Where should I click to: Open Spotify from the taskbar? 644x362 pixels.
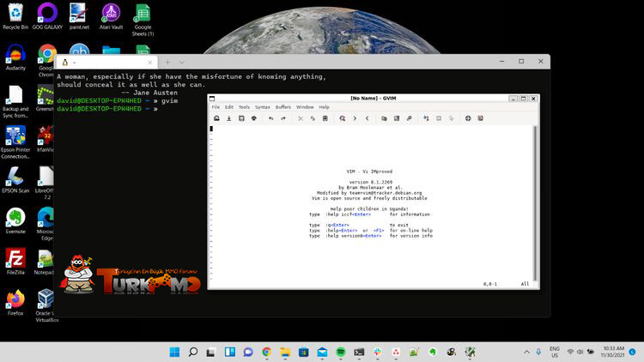click(x=341, y=353)
